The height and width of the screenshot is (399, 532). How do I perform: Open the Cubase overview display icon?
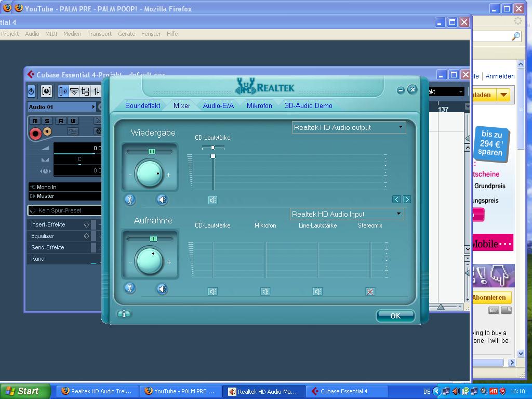pos(86,91)
